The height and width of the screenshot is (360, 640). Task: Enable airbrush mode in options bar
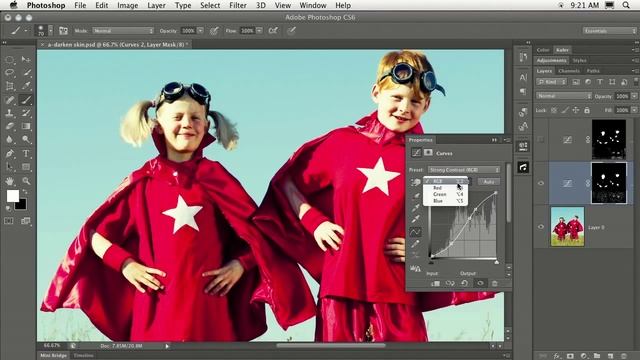coord(273,31)
